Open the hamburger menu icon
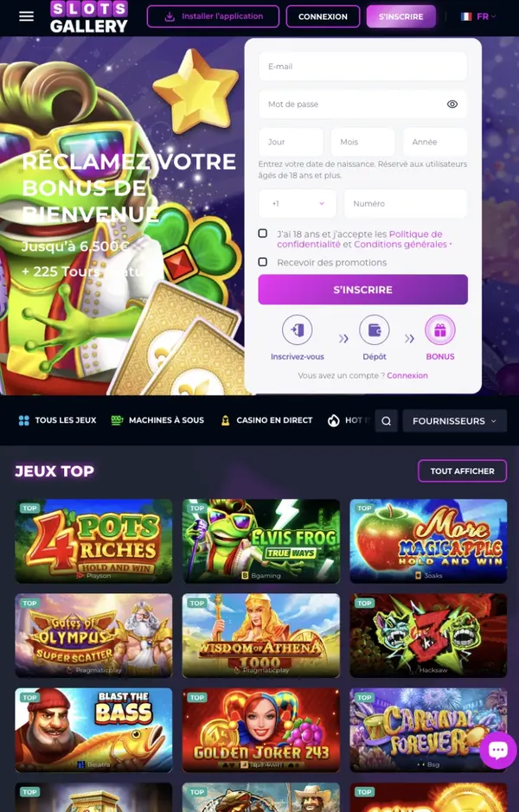 pyautogui.click(x=27, y=16)
